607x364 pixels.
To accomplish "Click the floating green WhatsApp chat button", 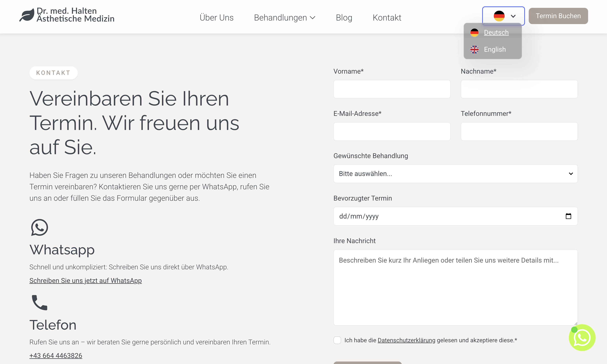I will click(x=582, y=338).
